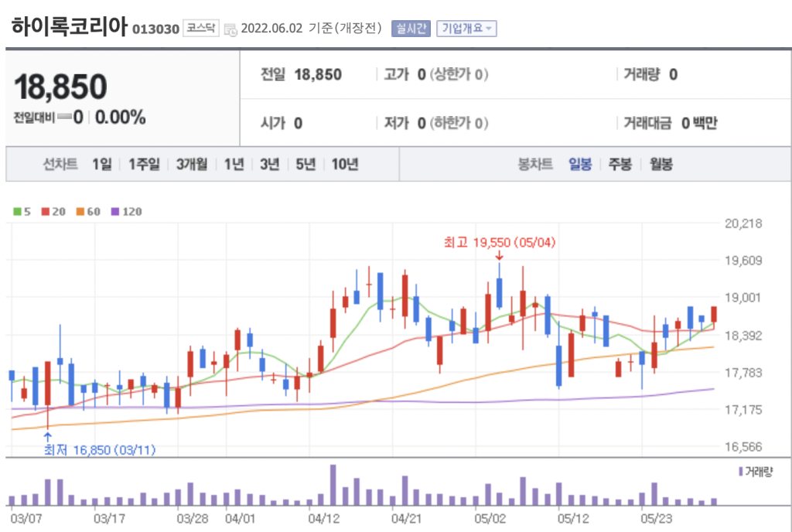Click the 03/07 date axis label

[x=26, y=518]
